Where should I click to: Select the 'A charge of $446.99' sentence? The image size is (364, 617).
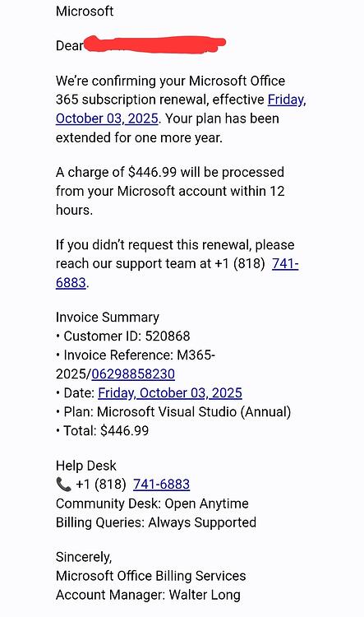(170, 191)
